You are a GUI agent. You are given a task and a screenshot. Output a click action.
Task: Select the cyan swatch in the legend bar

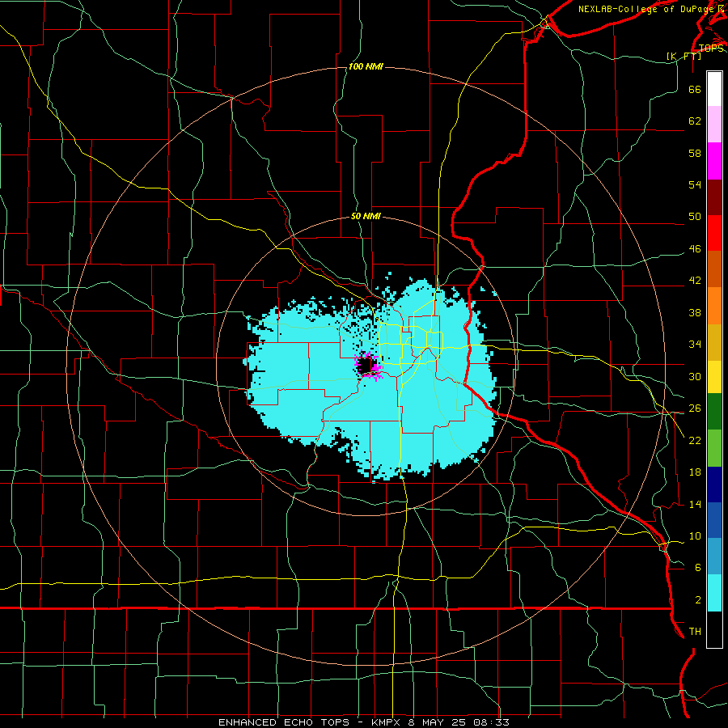click(x=714, y=593)
